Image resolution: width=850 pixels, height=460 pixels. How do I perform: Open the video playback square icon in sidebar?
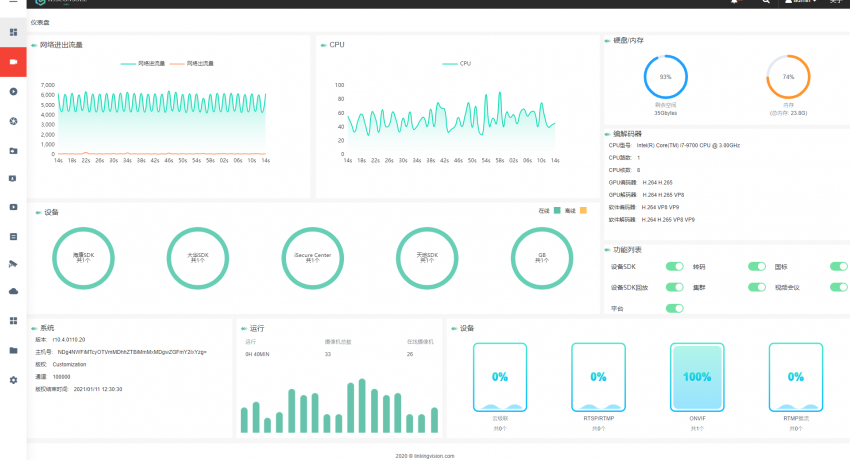point(13,207)
